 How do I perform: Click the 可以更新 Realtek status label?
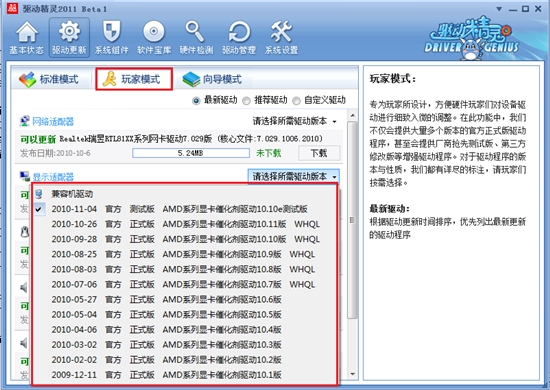click(x=38, y=139)
